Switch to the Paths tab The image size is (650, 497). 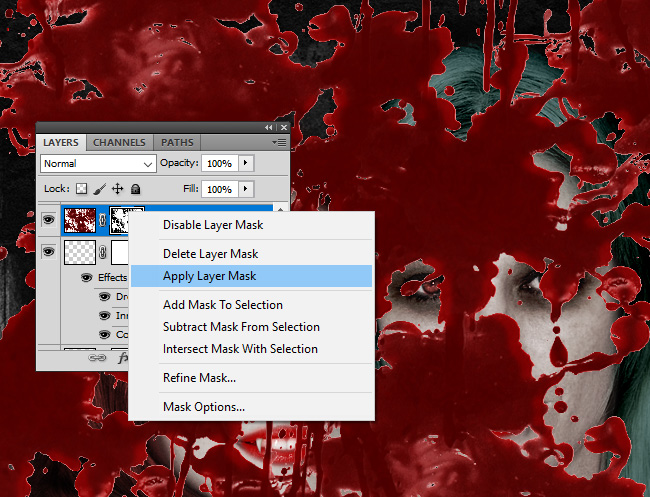[177, 143]
